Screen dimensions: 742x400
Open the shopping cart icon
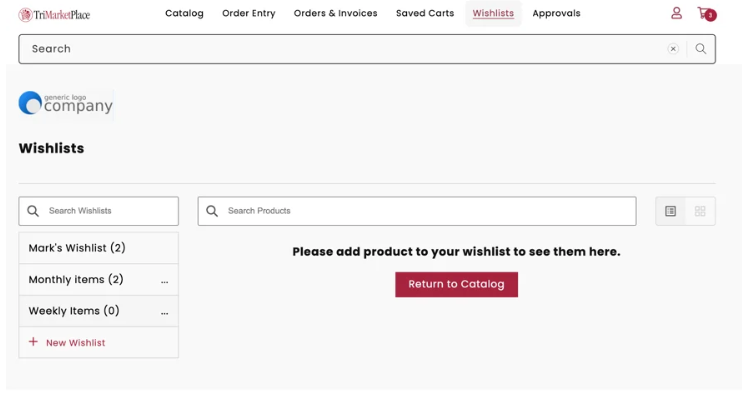click(706, 14)
